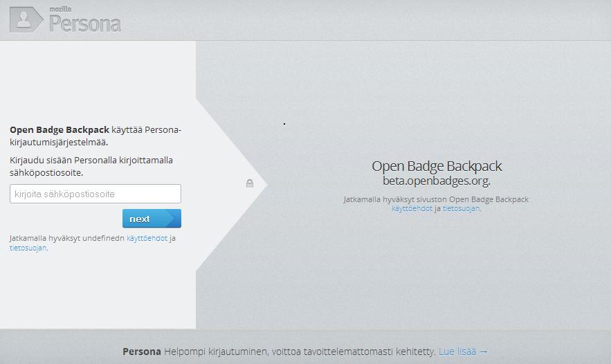Open 'tietosuojan' link under beta.openbadges.org
The height and width of the screenshot is (364, 611).
click(461, 208)
